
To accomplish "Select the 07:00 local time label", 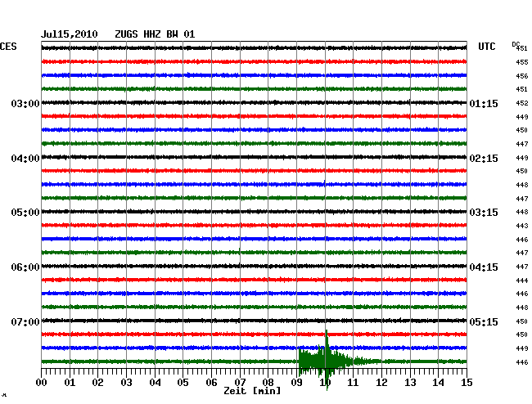I will point(25,321).
